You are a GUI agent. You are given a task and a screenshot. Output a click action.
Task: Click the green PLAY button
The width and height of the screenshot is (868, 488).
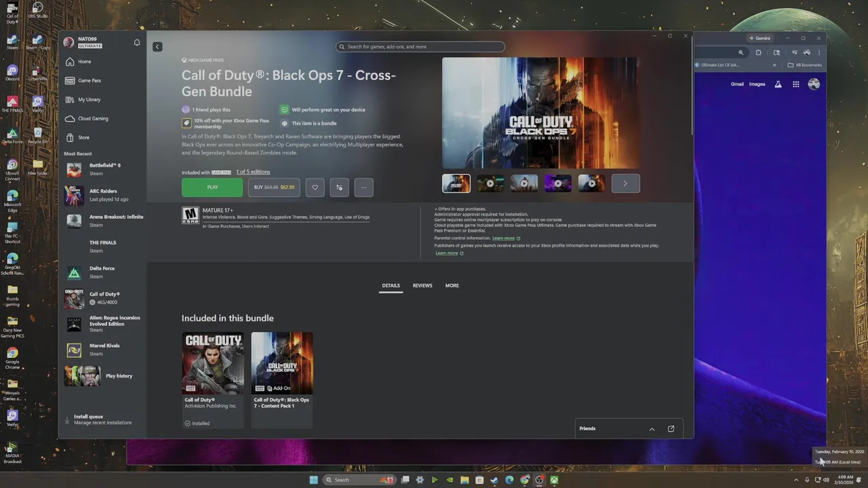pyautogui.click(x=212, y=188)
